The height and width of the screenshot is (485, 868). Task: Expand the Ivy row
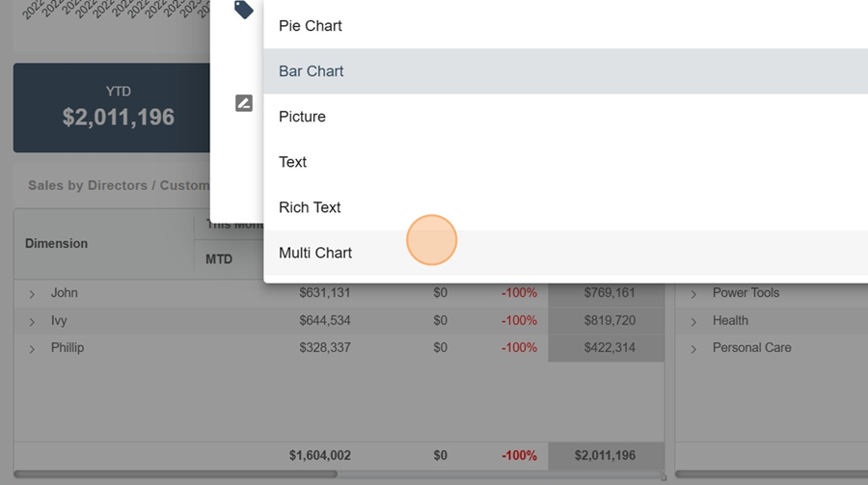32,321
